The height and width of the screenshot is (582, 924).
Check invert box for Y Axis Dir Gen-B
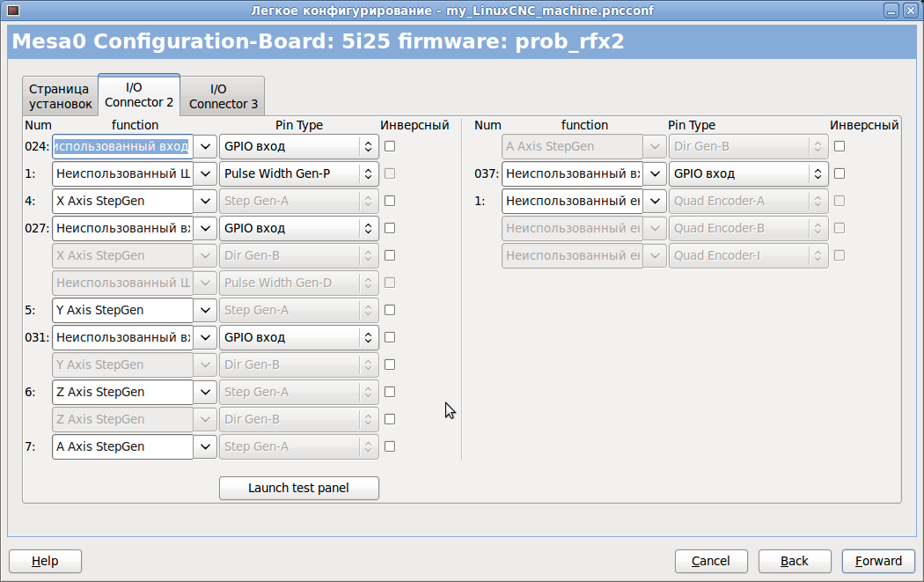[390, 365]
